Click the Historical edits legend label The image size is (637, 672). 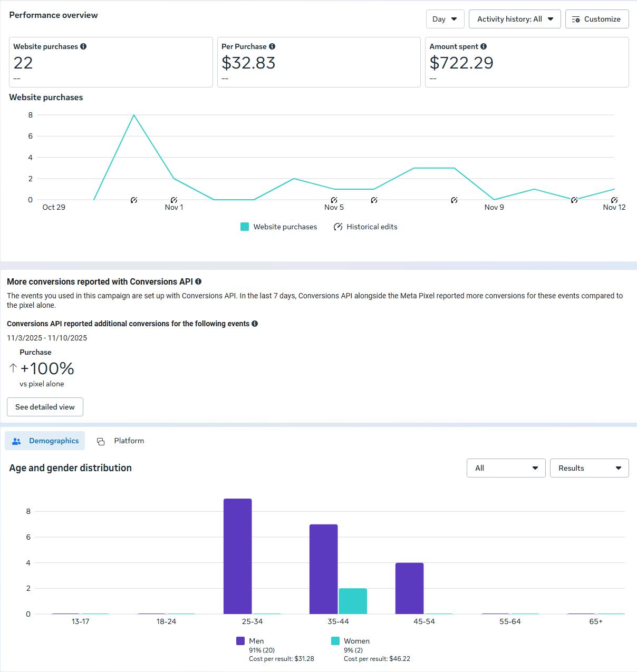coord(372,227)
